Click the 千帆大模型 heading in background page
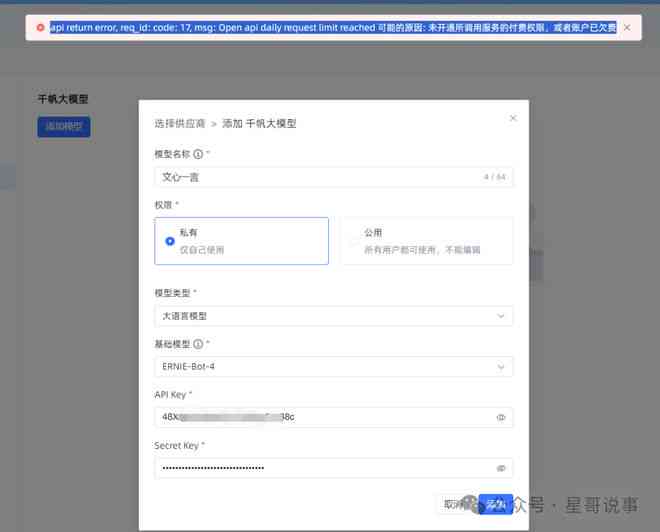 tap(63, 99)
